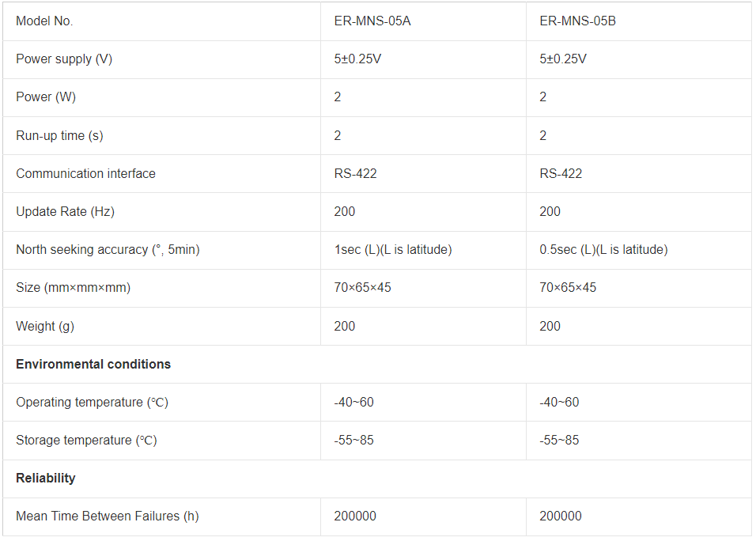Click the Reliability section heading
Image resolution: width=756 pixels, height=541 pixels.
click(46, 478)
